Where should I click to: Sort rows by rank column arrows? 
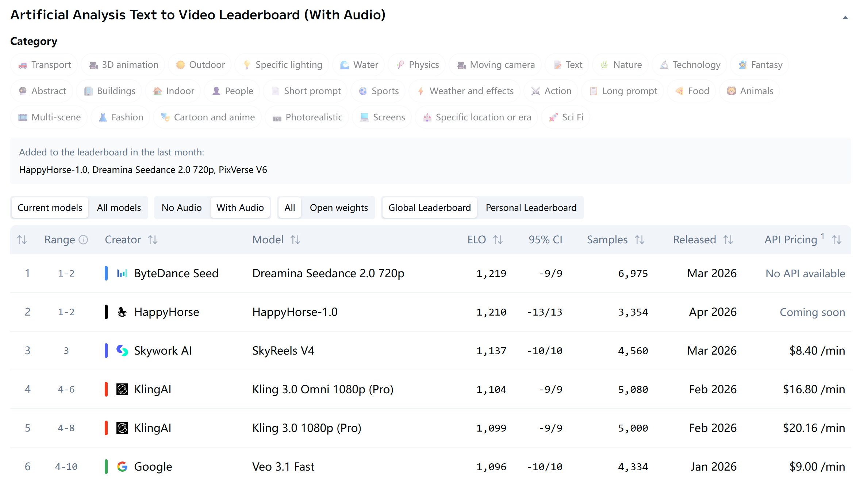[x=22, y=240]
